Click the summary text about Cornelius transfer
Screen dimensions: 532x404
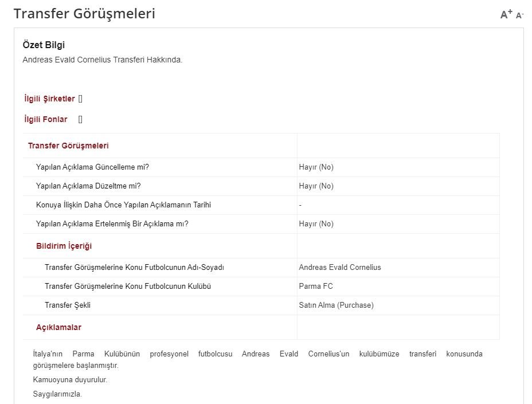(102, 60)
